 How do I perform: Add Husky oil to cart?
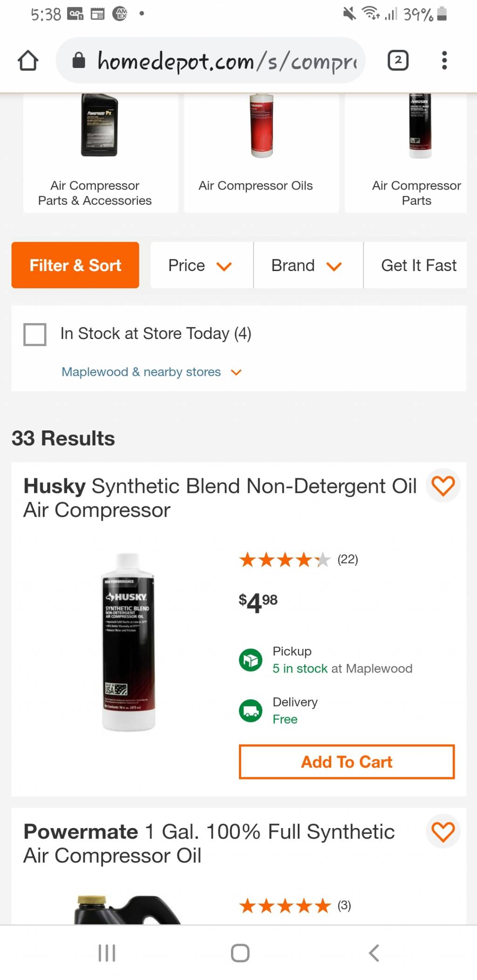tap(347, 762)
